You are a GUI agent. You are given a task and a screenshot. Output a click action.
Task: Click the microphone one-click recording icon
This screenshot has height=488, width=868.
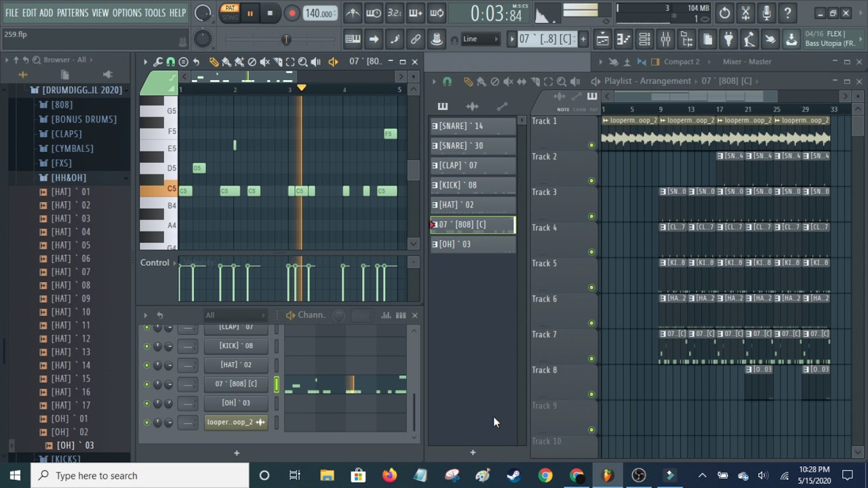click(766, 13)
